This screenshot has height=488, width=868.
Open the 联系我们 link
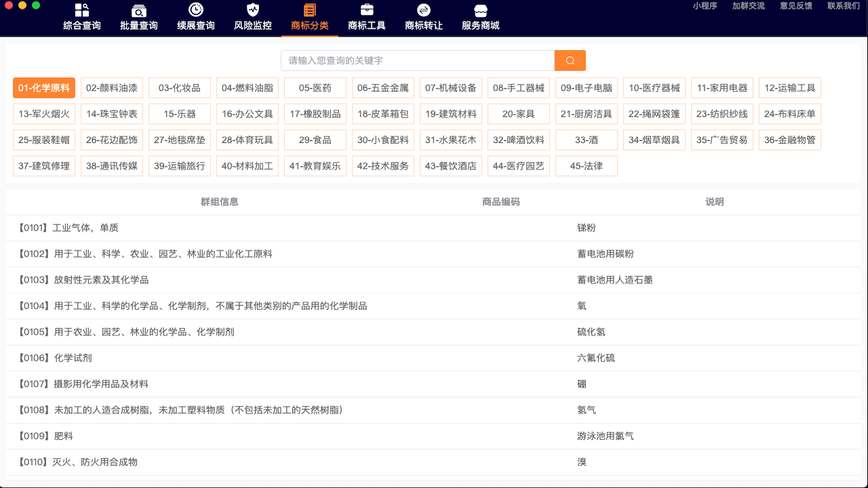pos(842,5)
